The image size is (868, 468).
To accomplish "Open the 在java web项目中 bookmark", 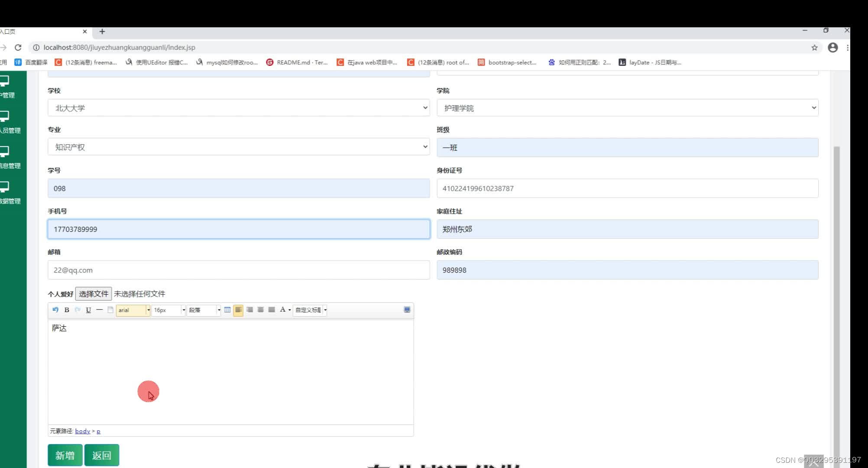I will point(367,62).
